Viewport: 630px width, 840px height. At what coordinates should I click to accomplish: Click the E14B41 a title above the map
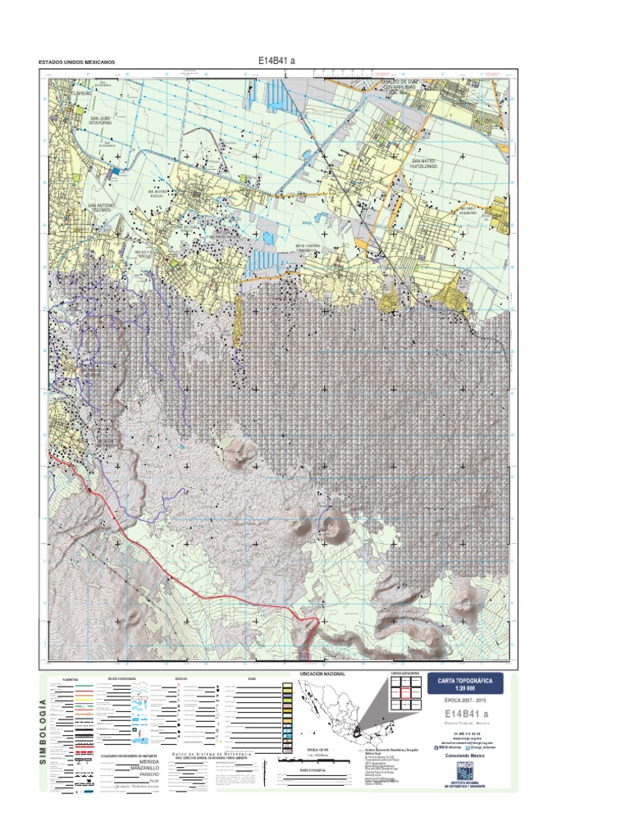click(x=276, y=61)
